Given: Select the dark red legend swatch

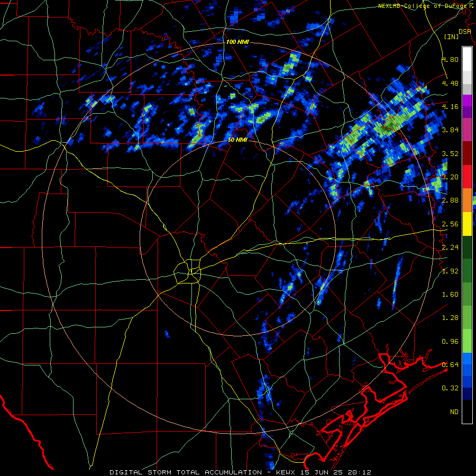Looking at the screenshot, I should (467, 153).
